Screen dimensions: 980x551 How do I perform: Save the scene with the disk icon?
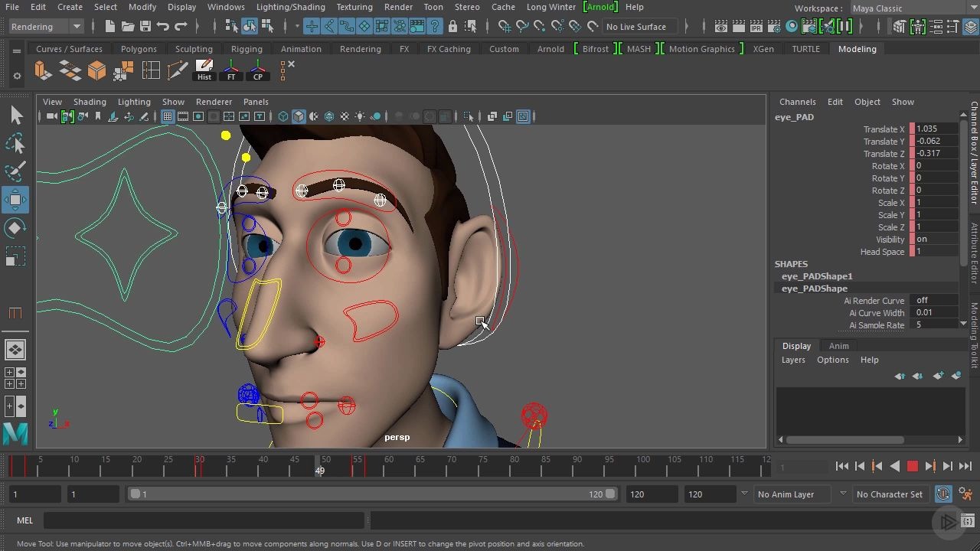(x=145, y=27)
